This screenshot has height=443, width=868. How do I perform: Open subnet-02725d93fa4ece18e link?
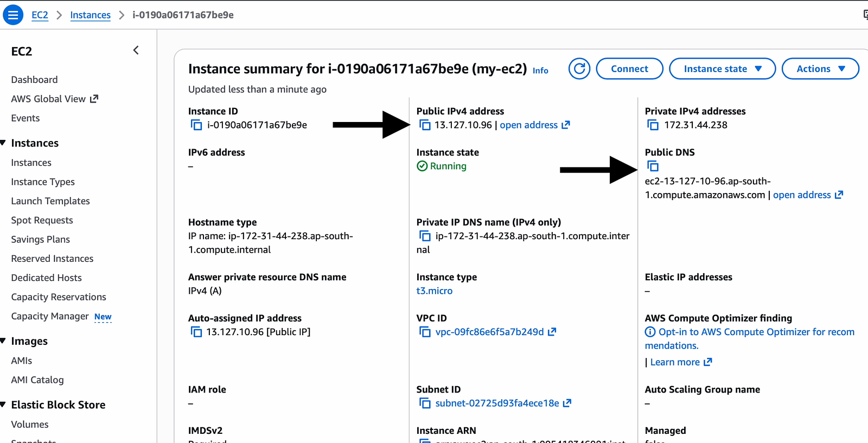(497, 403)
